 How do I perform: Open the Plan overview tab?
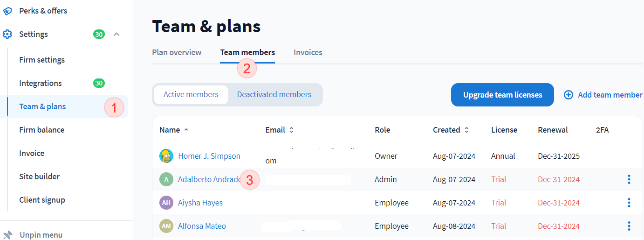click(177, 52)
